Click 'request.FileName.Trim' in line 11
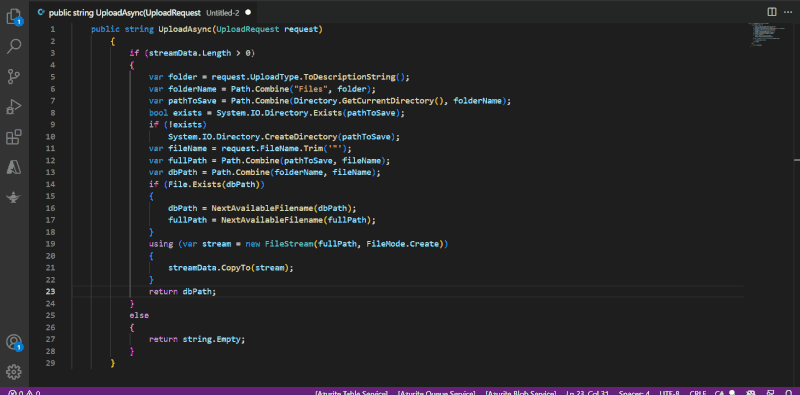Image resolution: width=800 pixels, height=395 pixels. click(271, 149)
